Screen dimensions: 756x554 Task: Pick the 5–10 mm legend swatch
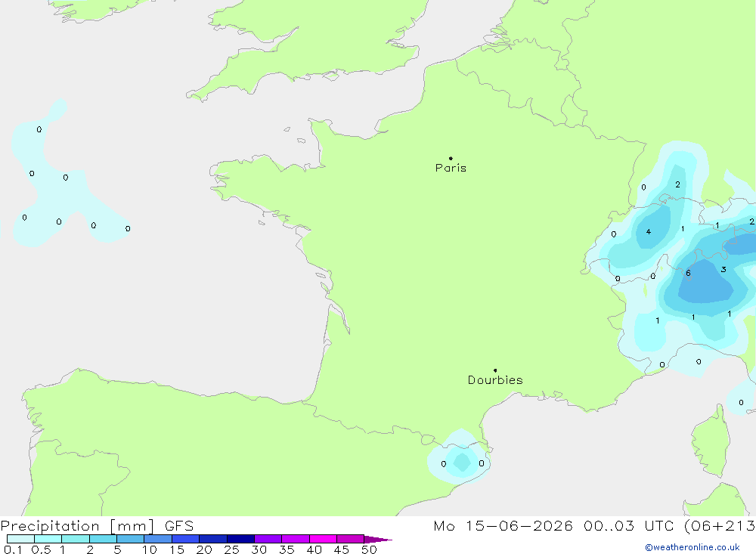tap(131, 539)
